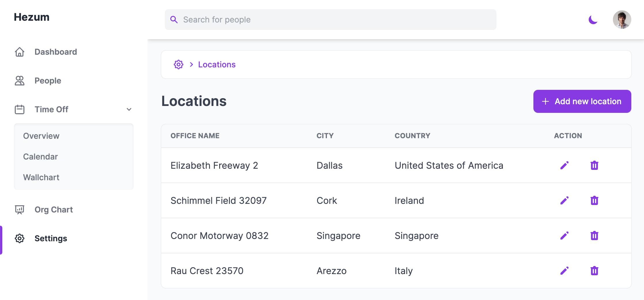The width and height of the screenshot is (644, 300).
Task: Delete the Schimmel Field 32097 location
Action: click(x=594, y=200)
